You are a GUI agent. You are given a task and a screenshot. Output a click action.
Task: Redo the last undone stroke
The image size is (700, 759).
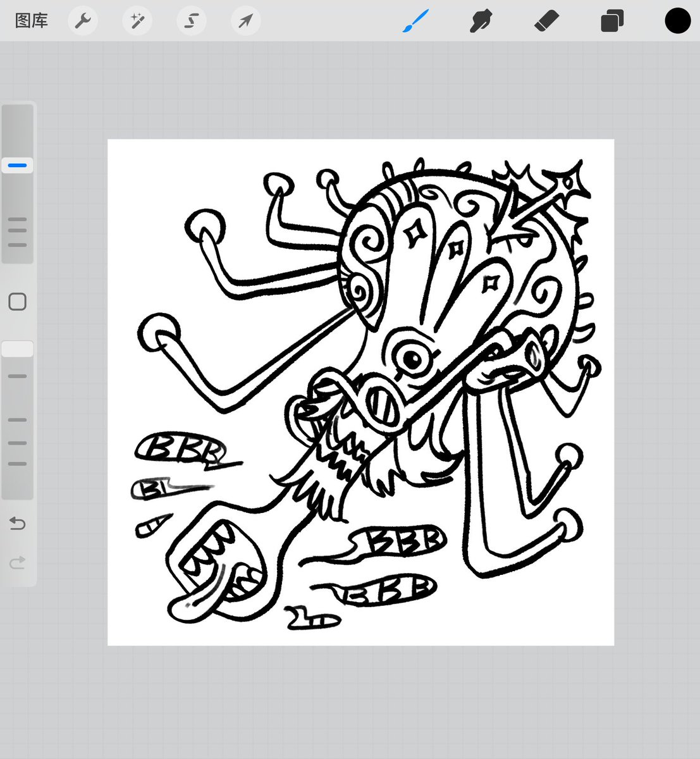pyautogui.click(x=18, y=562)
